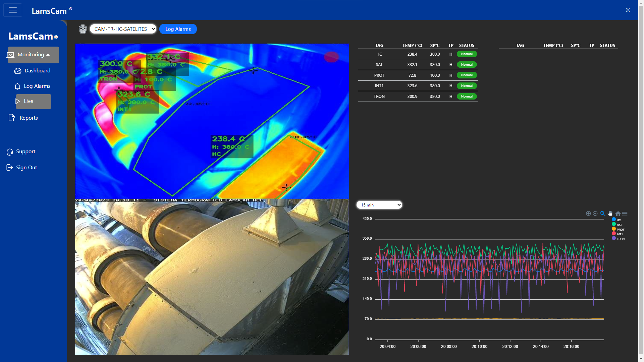Open Dashboard in the sidebar

point(37,71)
